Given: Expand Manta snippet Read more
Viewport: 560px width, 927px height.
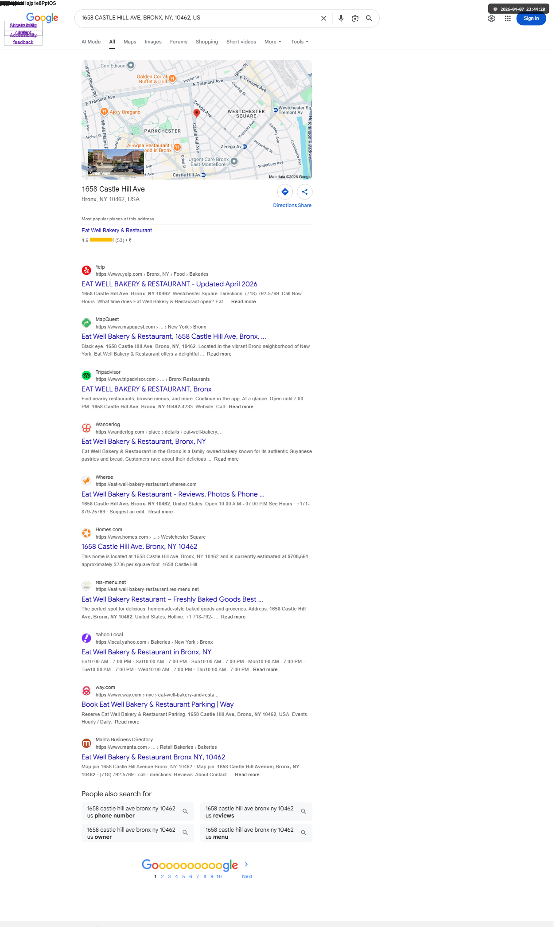Looking at the screenshot, I should (x=247, y=774).
